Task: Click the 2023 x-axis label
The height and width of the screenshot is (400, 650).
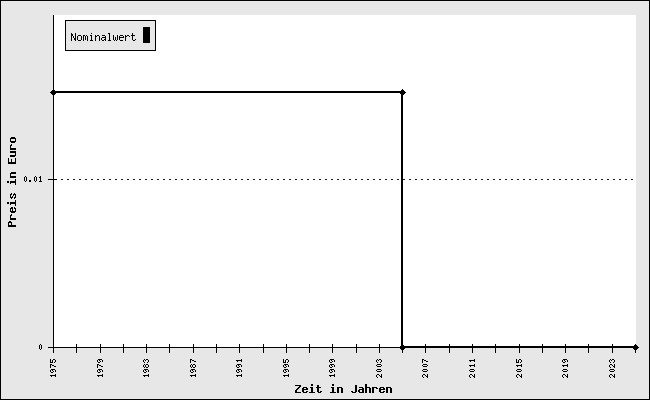Action: [613, 368]
